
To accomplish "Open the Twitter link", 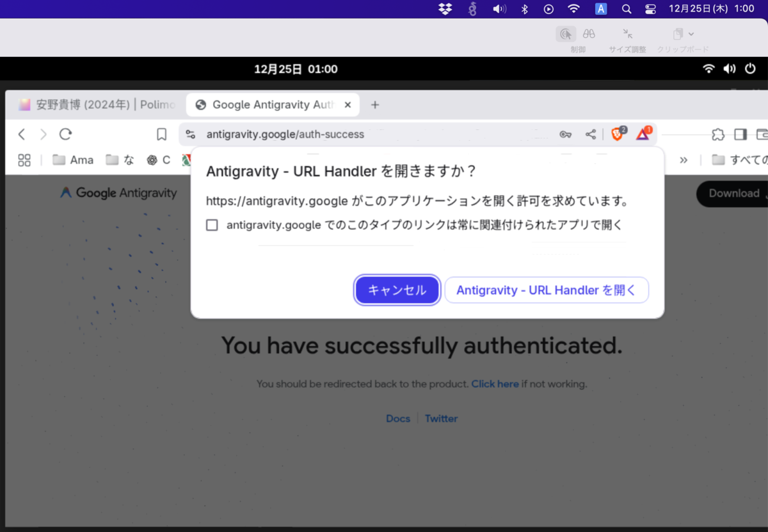I will 441,419.
